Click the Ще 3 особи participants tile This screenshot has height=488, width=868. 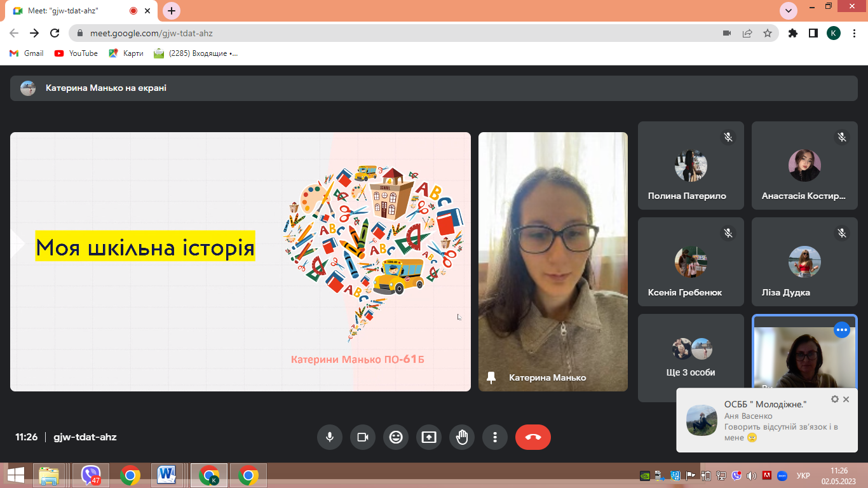[691, 358]
